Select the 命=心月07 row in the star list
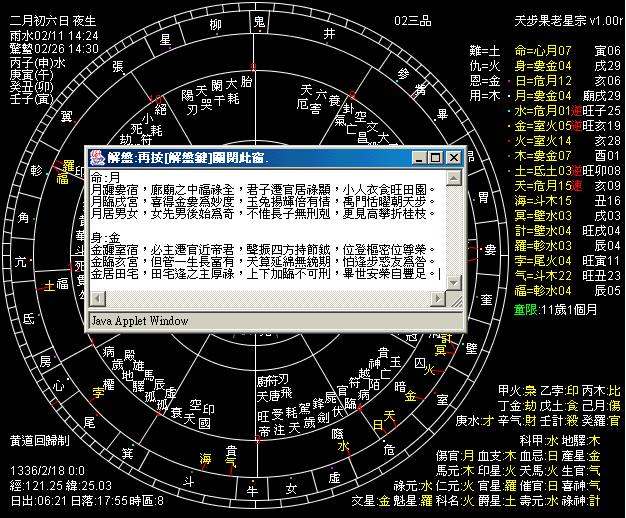Image resolution: width=626 pixels, height=518 pixels. (x=543, y=49)
